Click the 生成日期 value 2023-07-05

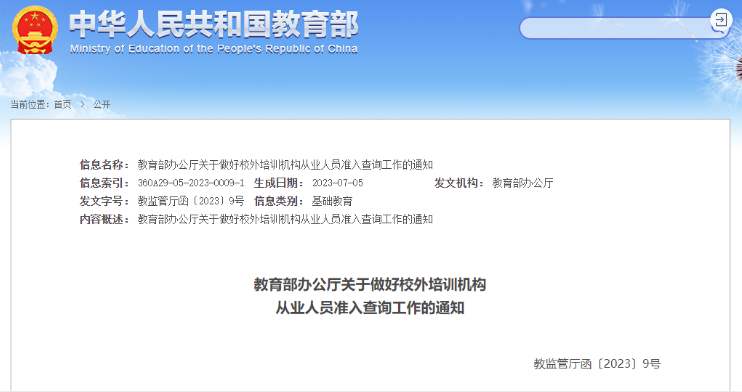tap(337, 183)
